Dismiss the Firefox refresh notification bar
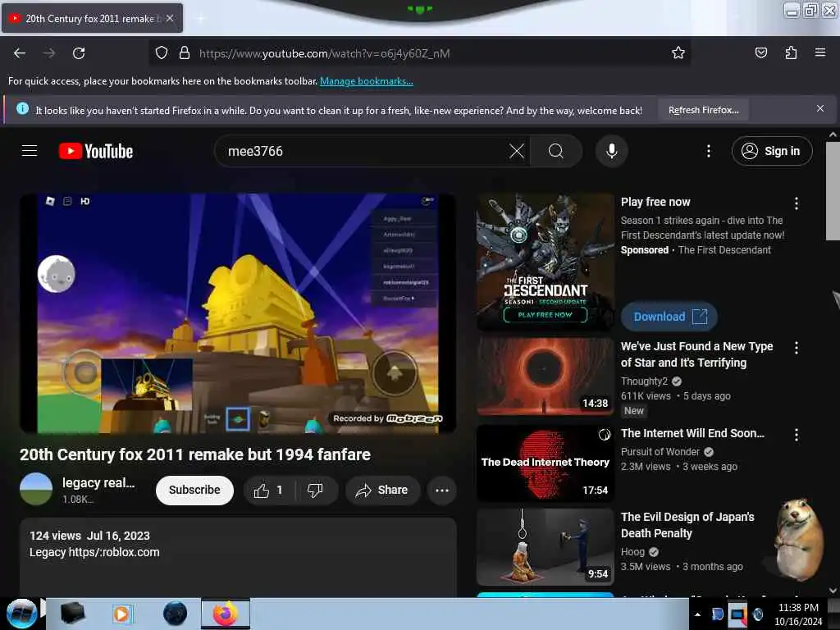The width and height of the screenshot is (840, 630). [819, 109]
